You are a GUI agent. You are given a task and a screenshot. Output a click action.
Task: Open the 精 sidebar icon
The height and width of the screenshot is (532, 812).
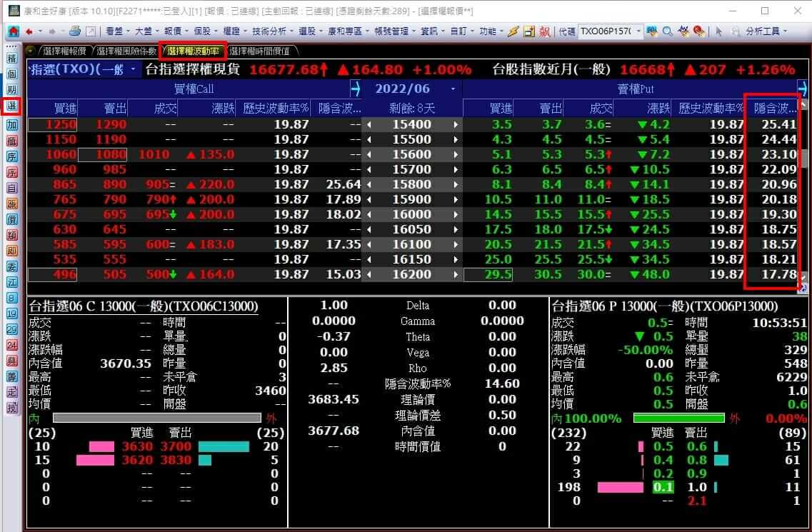click(11, 58)
